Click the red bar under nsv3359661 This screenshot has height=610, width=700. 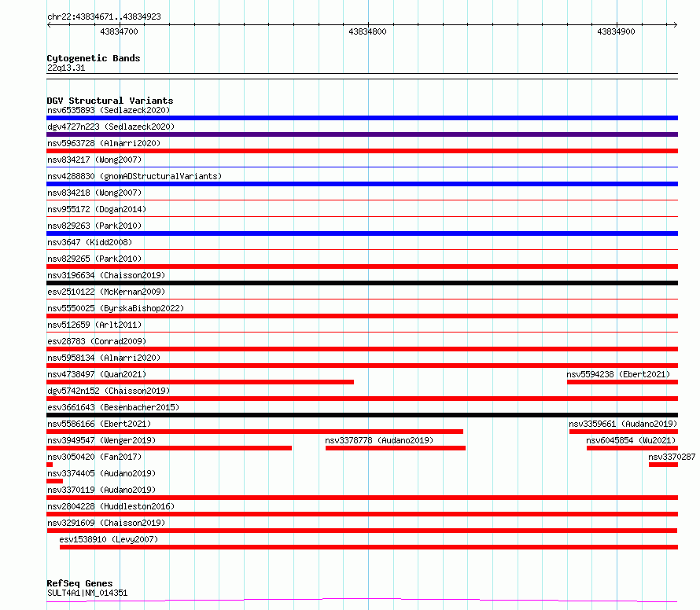click(x=624, y=432)
